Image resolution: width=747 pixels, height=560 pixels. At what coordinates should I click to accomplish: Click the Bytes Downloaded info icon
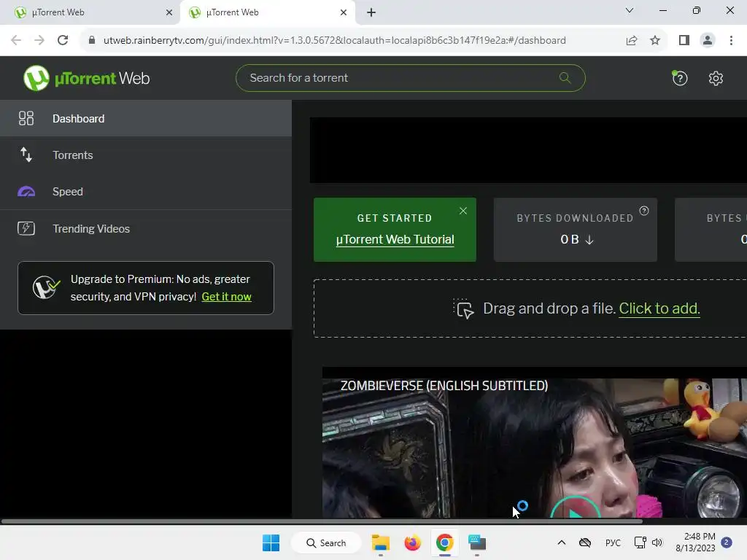[x=643, y=211]
